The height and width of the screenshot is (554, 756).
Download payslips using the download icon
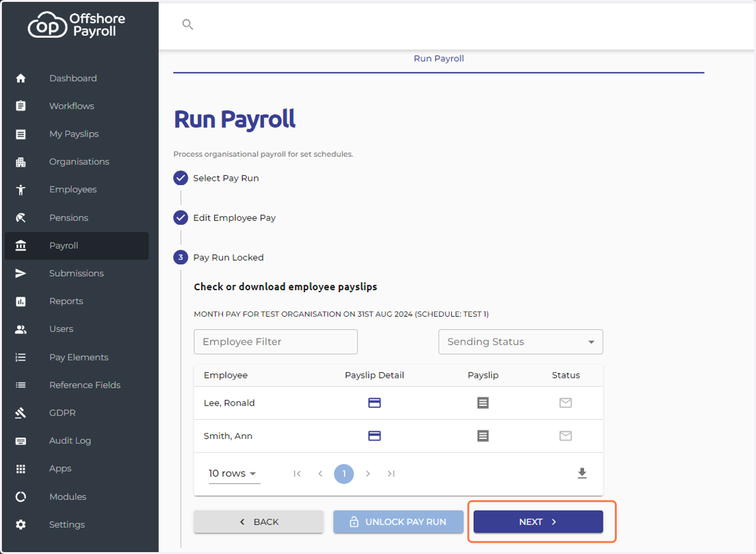click(582, 473)
